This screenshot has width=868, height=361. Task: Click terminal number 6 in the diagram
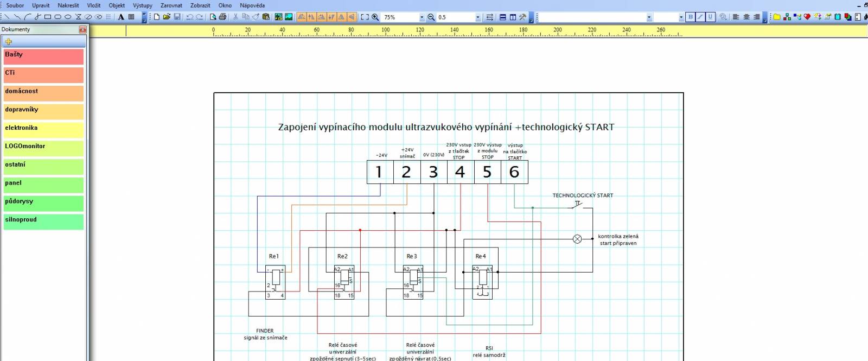(514, 172)
